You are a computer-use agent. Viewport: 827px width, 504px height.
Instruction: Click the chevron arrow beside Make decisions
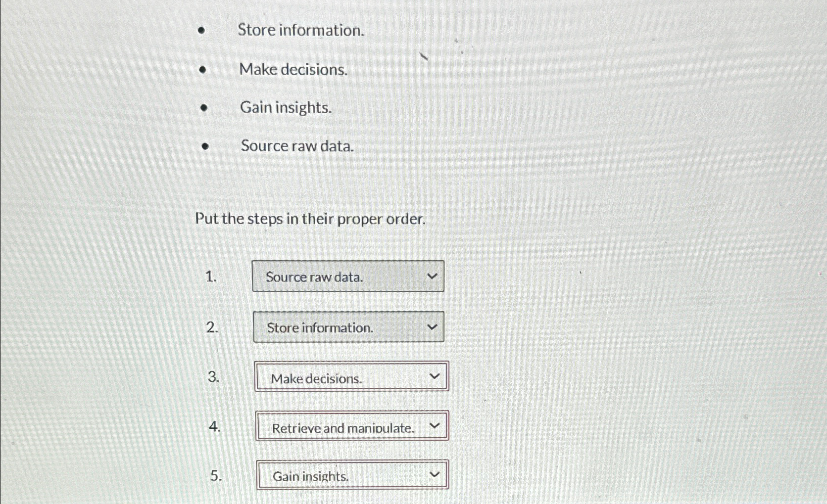(x=434, y=377)
